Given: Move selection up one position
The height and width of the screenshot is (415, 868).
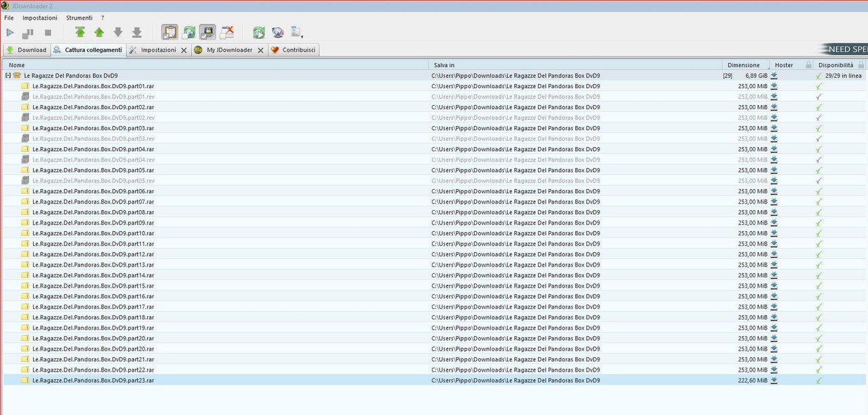Looking at the screenshot, I should tap(99, 33).
